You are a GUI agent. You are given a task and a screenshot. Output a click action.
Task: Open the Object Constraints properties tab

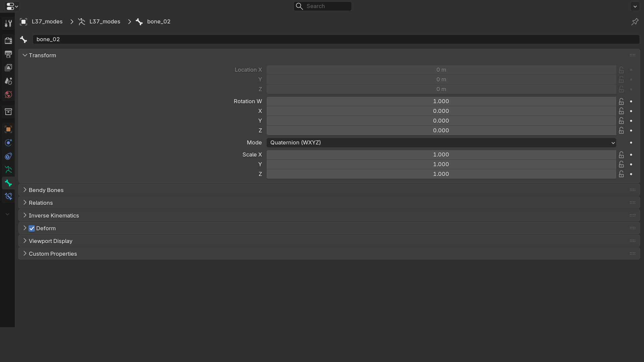click(8, 156)
